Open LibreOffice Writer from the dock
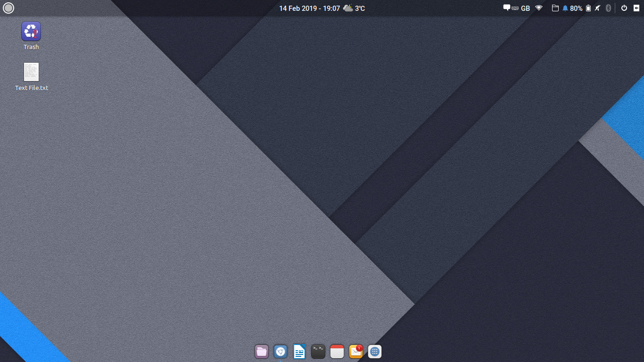 (299, 352)
